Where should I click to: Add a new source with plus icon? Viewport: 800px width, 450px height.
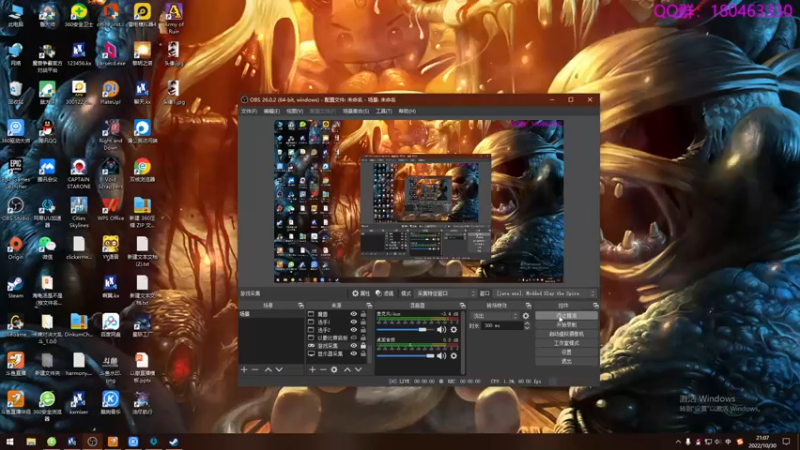pyautogui.click(x=312, y=369)
